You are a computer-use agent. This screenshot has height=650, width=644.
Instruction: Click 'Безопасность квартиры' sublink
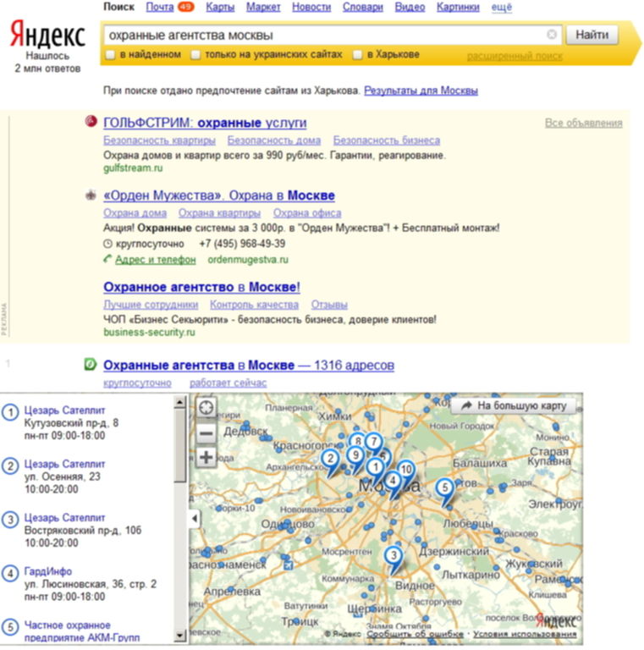point(159,140)
